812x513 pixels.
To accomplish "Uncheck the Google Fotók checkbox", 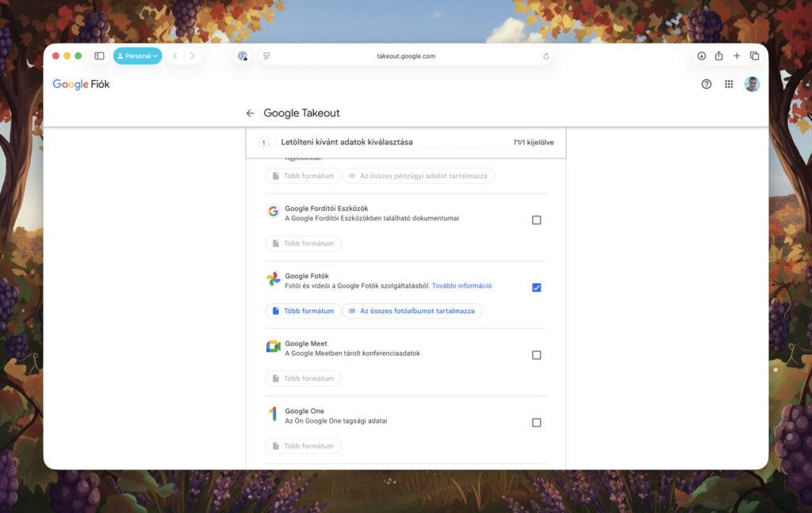I will click(x=537, y=287).
